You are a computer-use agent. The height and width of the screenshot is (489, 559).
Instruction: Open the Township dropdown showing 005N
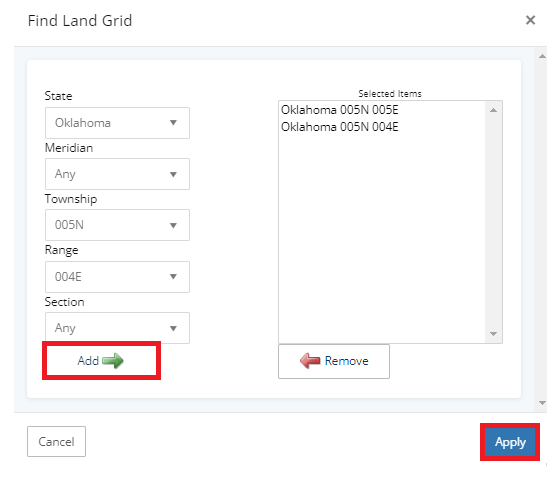[117, 225]
